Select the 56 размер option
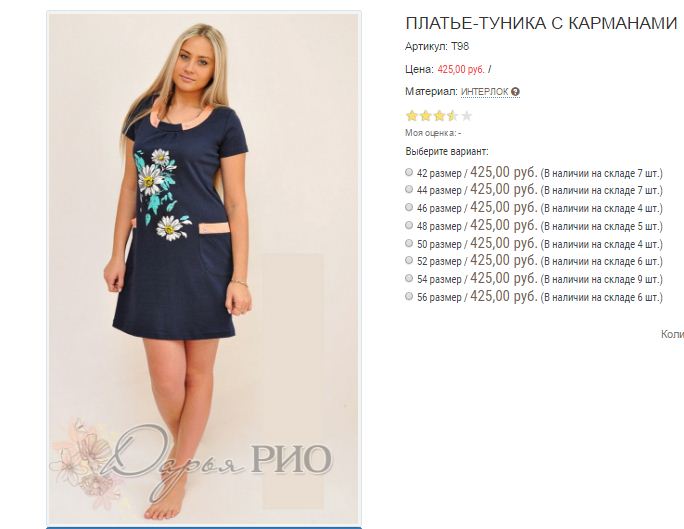 point(409,296)
